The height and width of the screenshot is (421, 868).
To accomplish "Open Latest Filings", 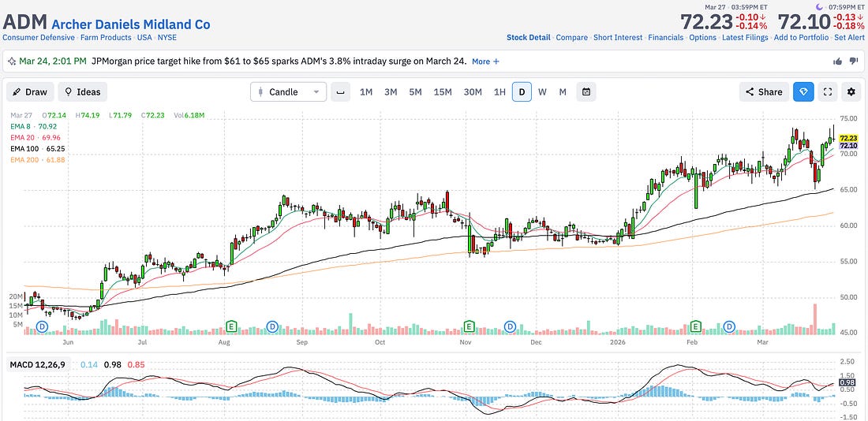I will click(x=745, y=38).
